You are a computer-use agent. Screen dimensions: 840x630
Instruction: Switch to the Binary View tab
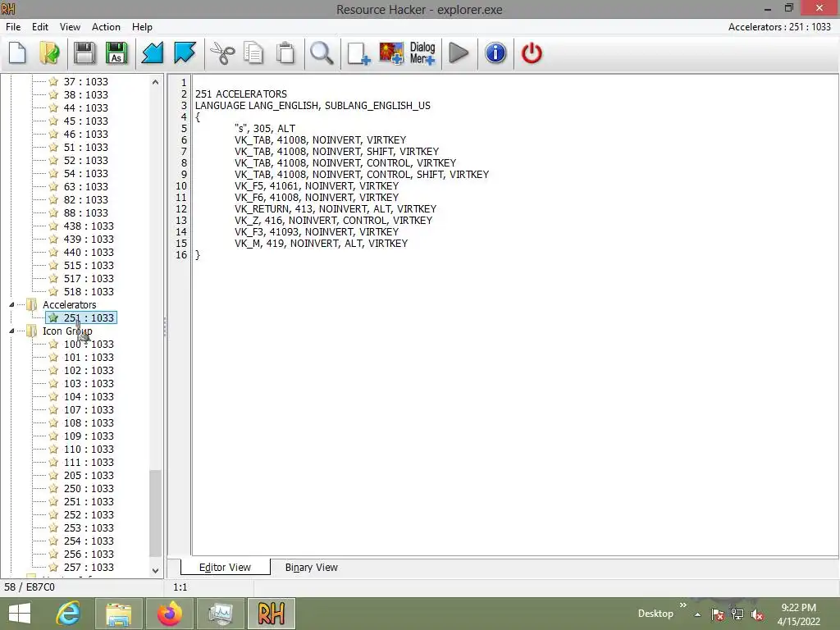point(311,568)
